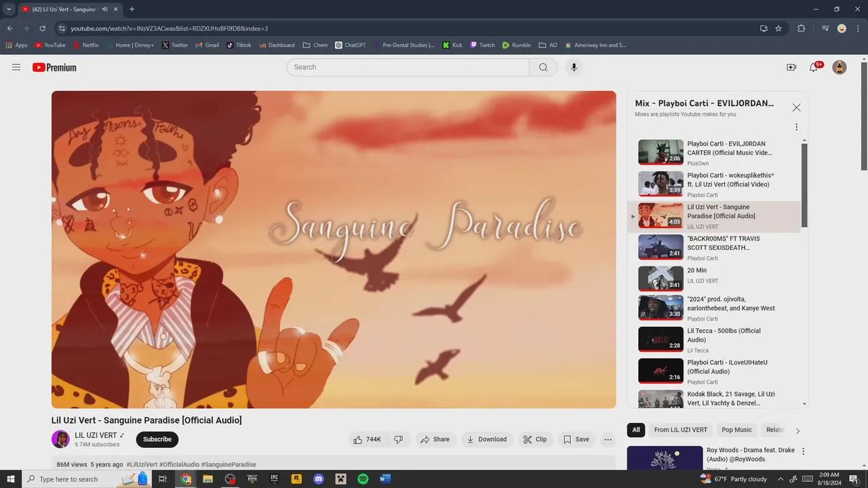Mute the tab via speaker icon

[x=104, y=9]
